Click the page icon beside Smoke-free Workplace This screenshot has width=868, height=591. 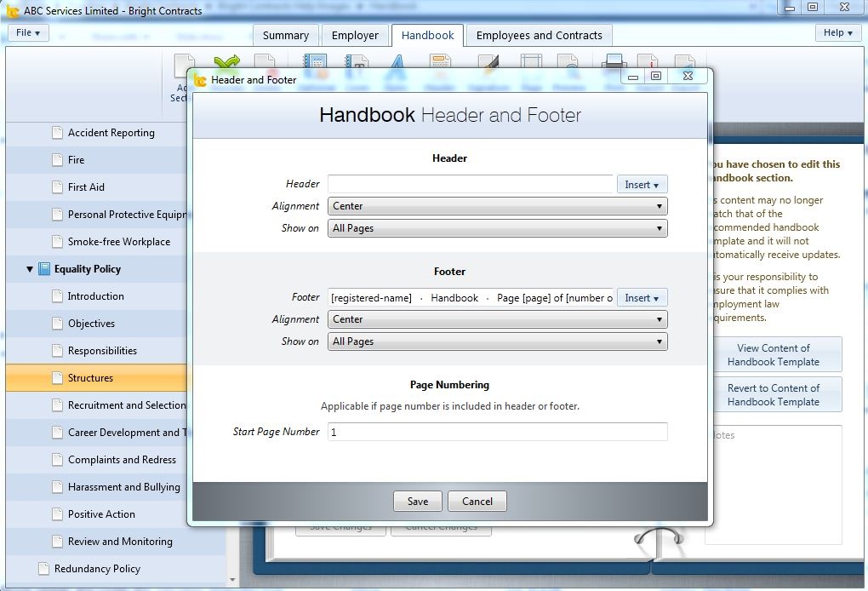pos(57,242)
